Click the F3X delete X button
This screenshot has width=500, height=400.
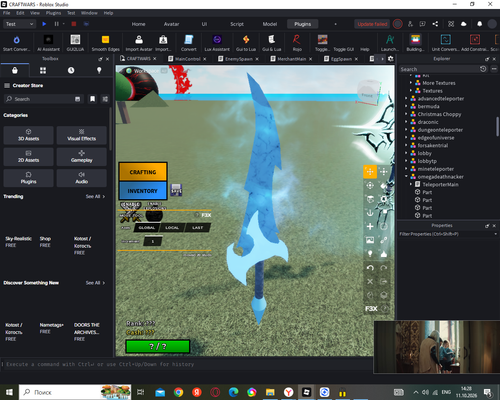pyautogui.click(x=370, y=281)
